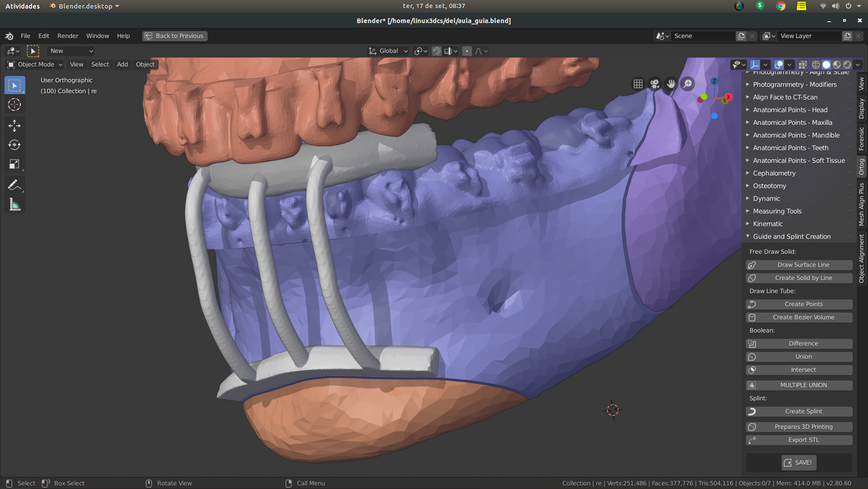The height and width of the screenshot is (489, 868).
Task: Click the zoom view magnifier icon
Action: 688,84
